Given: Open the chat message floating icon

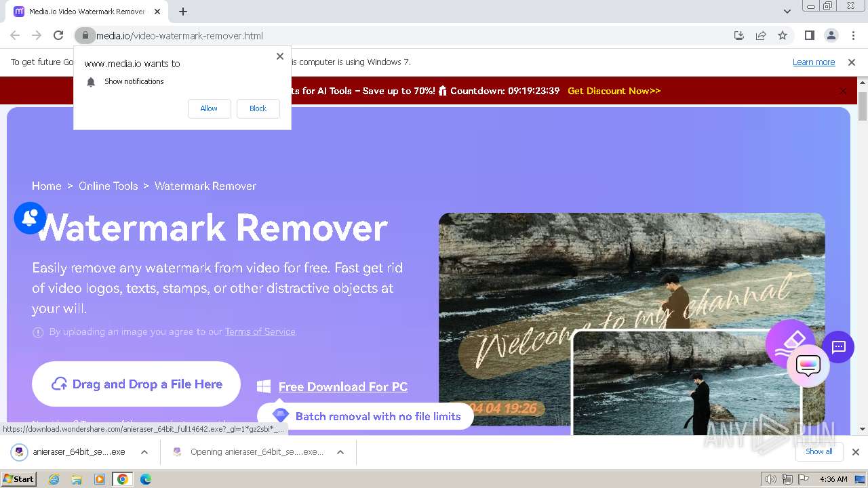Looking at the screenshot, I should tap(838, 347).
